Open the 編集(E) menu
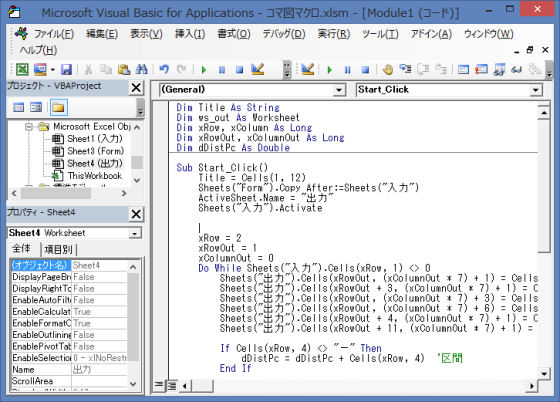The image size is (560, 402). (x=102, y=34)
